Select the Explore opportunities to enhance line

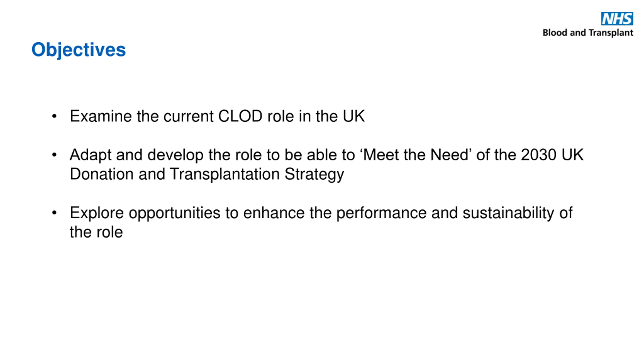(x=321, y=213)
